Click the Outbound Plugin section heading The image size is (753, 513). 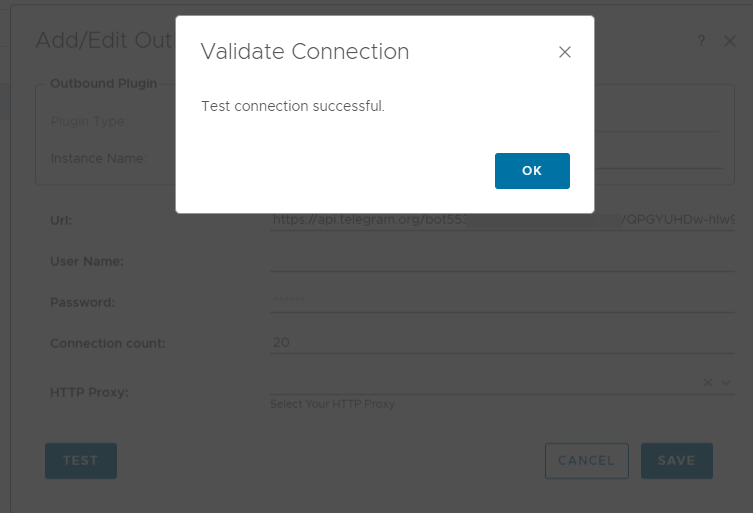tap(104, 84)
